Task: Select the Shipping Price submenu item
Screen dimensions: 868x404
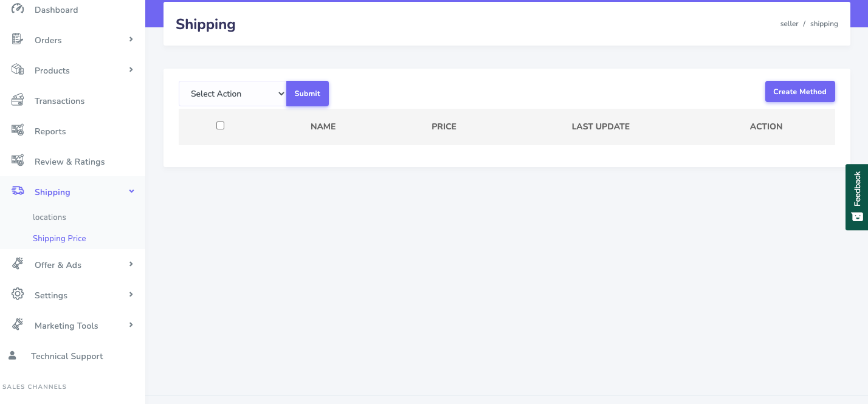Action: 60,238
